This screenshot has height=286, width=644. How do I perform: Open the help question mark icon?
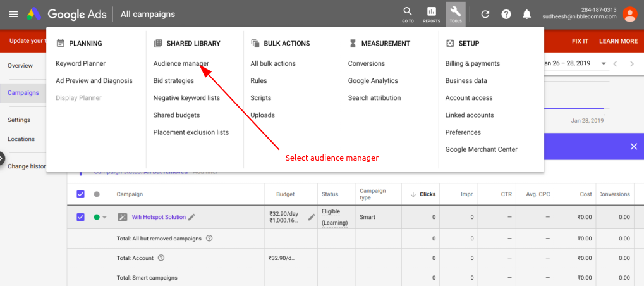click(x=506, y=15)
